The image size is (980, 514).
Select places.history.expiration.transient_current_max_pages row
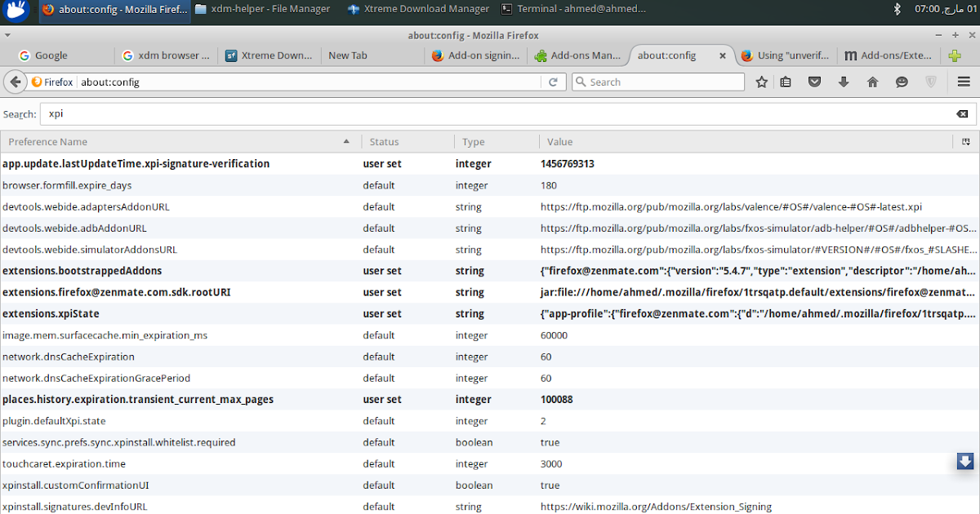pos(490,399)
